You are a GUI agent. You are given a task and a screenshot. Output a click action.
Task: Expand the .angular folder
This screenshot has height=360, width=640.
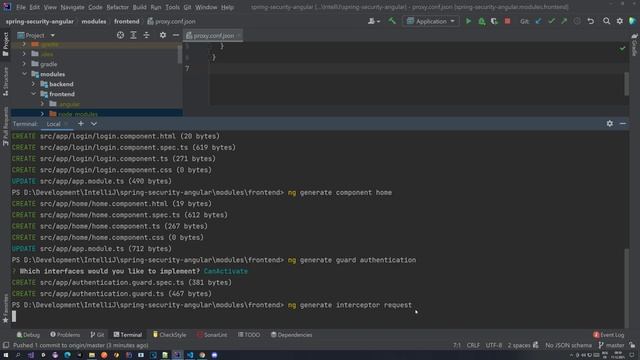tap(42, 104)
